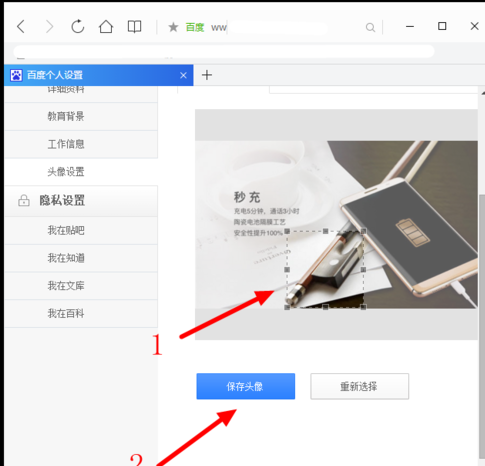Viewport: 485px width, 466px height.
Task: Click the right-middle crop handle of the selection
Action: pos(363,269)
